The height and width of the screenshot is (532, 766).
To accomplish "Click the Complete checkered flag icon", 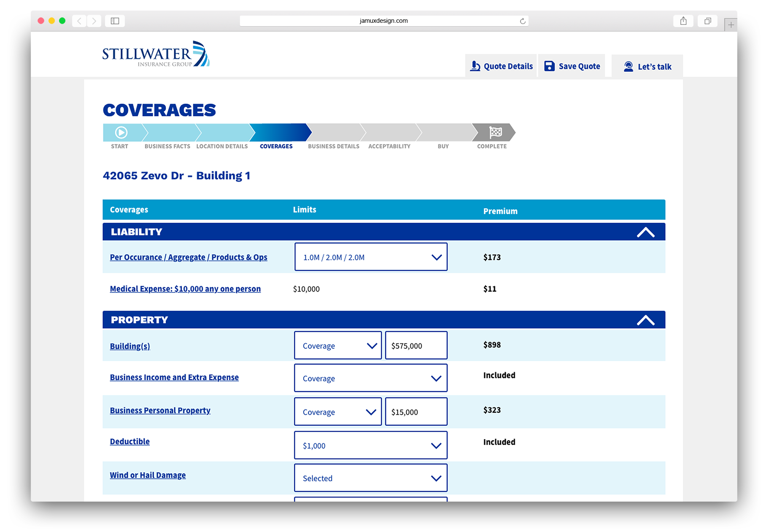I will click(496, 132).
